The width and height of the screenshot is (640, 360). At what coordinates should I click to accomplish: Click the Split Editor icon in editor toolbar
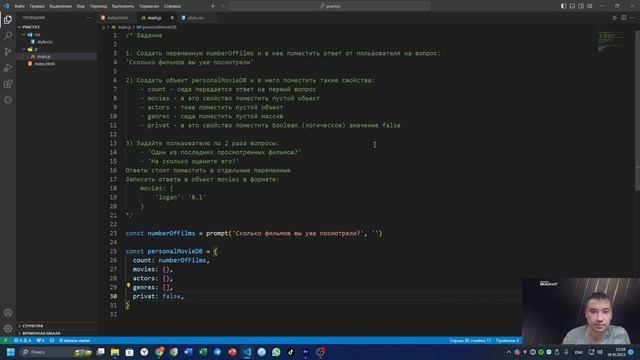coord(624,18)
